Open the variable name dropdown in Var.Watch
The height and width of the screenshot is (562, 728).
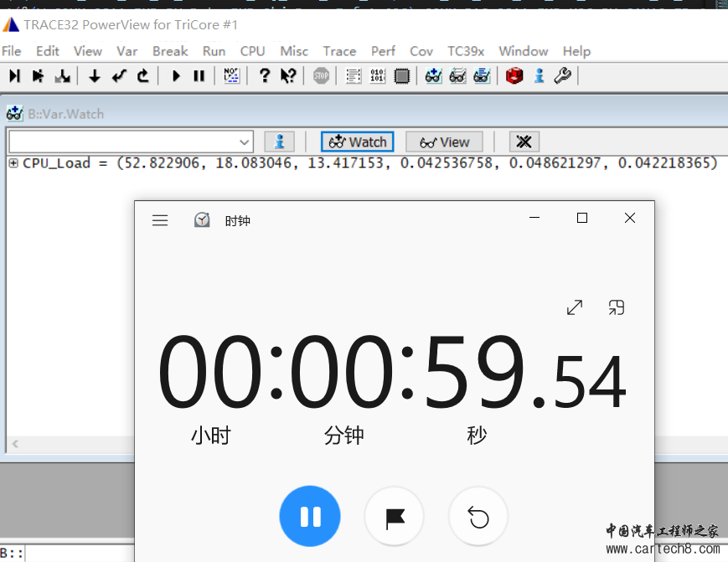(x=244, y=142)
